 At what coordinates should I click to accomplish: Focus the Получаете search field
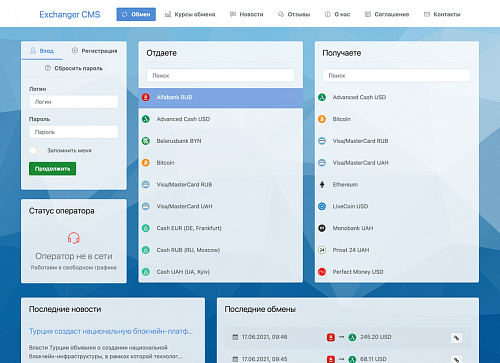[396, 76]
